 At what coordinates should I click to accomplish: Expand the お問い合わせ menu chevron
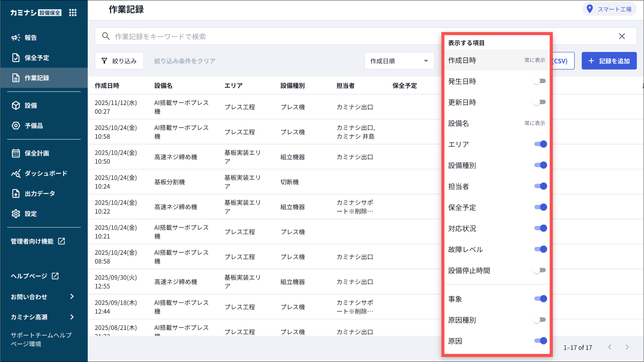point(72,297)
